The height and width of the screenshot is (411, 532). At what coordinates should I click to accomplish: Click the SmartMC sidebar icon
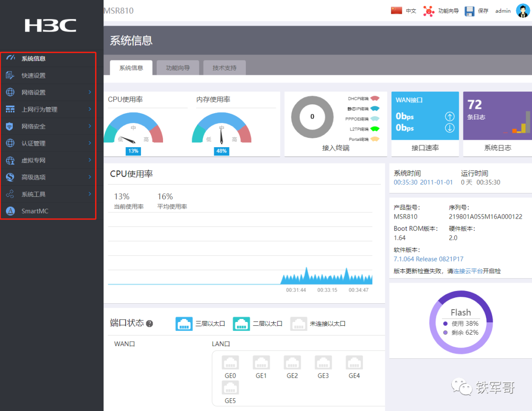pyautogui.click(x=10, y=211)
